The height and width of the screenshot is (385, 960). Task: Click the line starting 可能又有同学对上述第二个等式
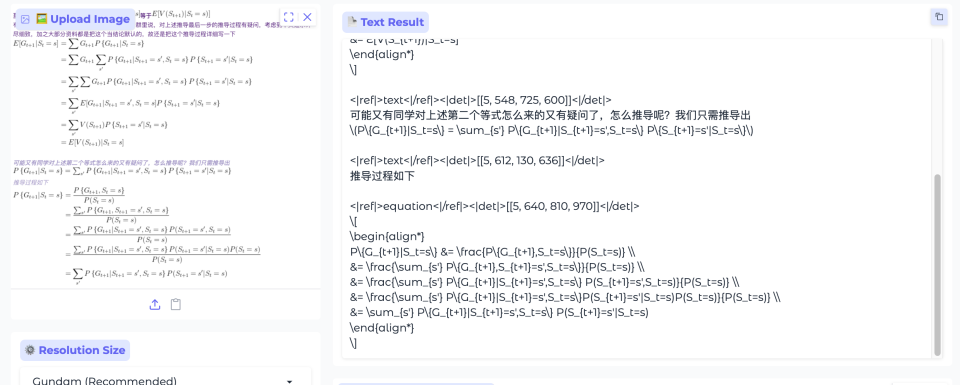coord(550,116)
